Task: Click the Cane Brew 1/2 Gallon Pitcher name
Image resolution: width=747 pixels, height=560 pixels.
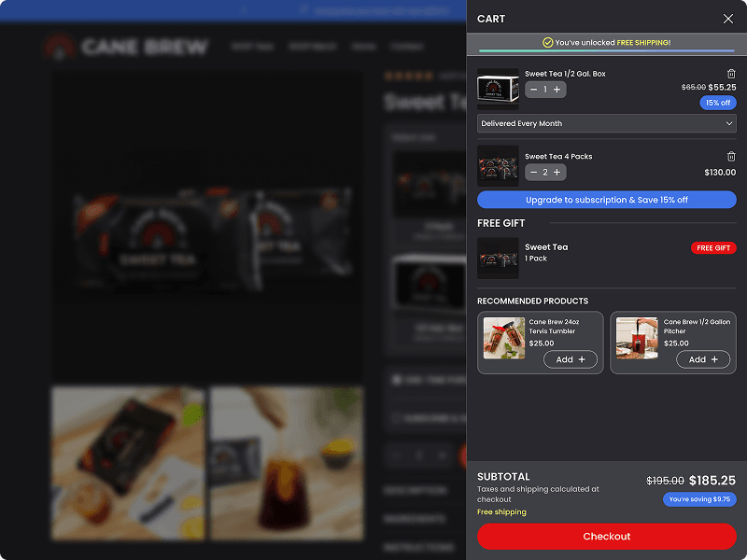Action: coord(697,326)
